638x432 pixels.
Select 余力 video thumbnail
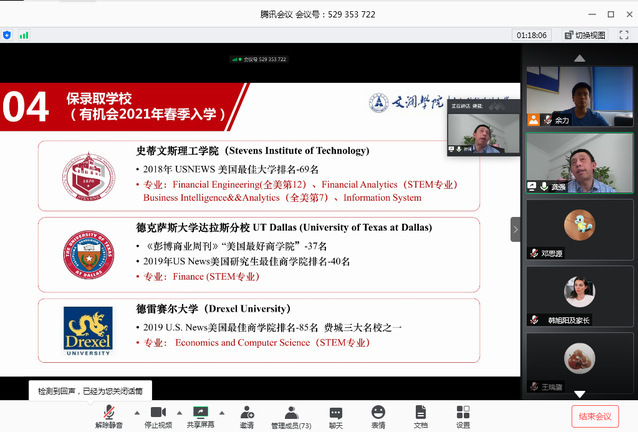[x=580, y=96]
